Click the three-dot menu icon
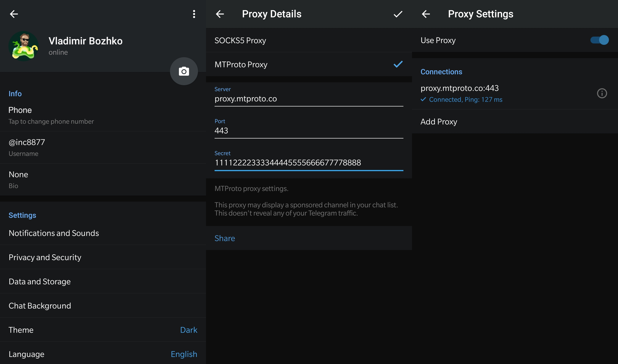 193,13
